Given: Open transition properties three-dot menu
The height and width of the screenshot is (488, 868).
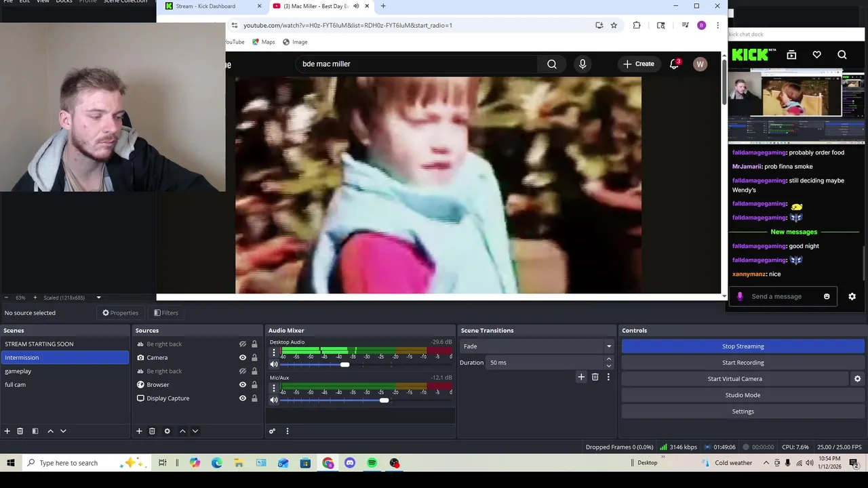Looking at the screenshot, I should pos(608,377).
